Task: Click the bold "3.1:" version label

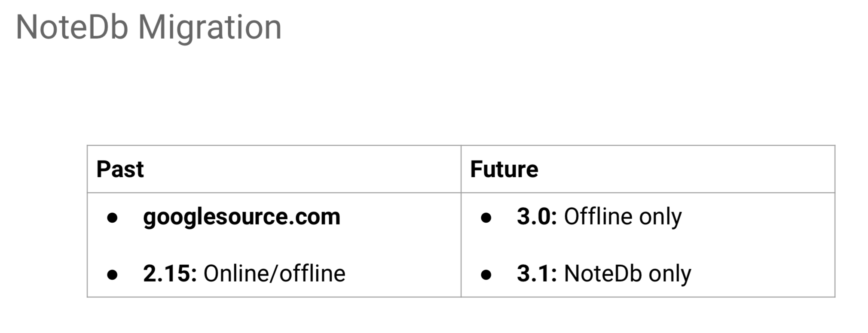Action: click(537, 273)
